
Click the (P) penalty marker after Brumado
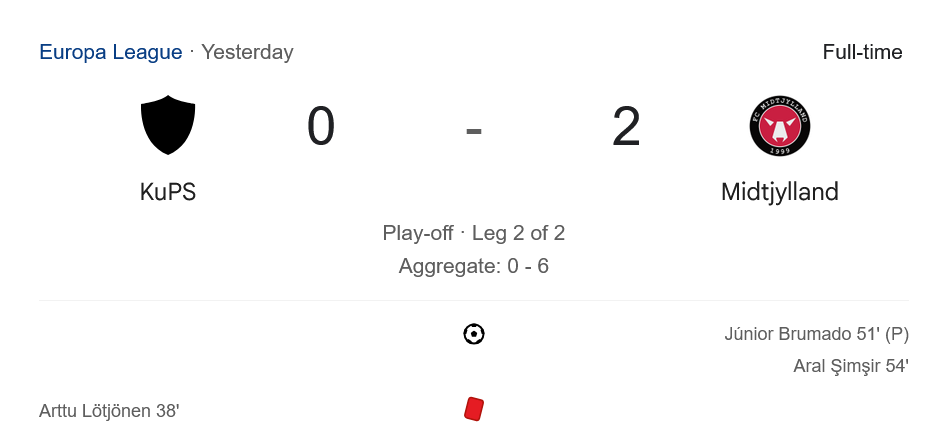coord(897,334)
